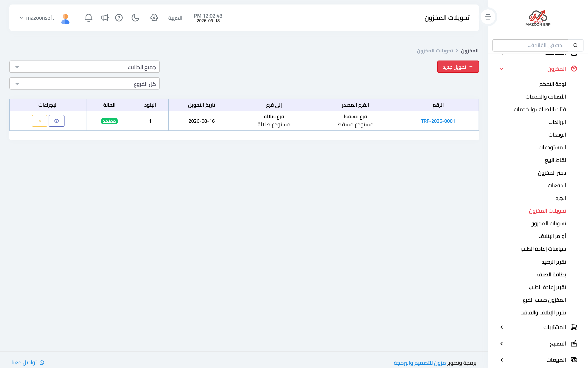Open تسويات المخزون menu item
The width and height of the screenshot is (588, 368).
coord(548,223)
